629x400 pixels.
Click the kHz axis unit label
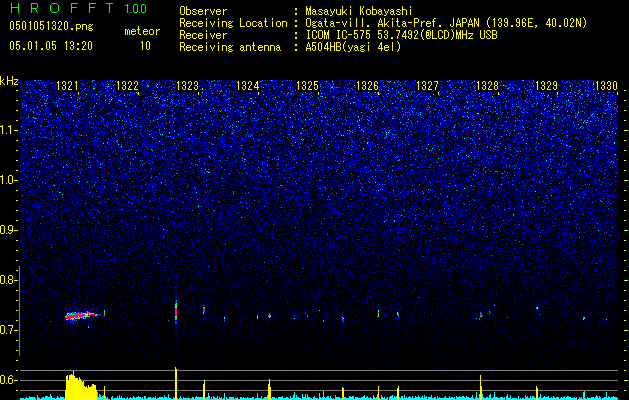tap(9, 81)
